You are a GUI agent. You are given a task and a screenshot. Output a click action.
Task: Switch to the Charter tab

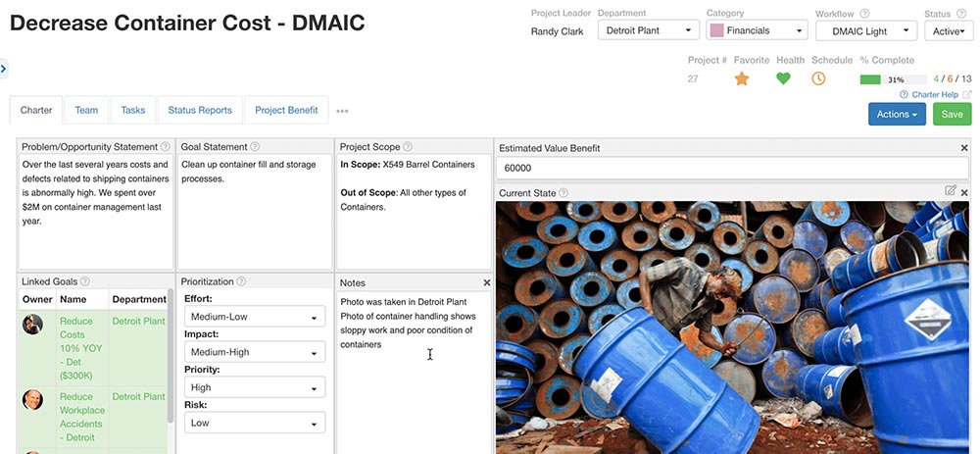tap(36, 110)
